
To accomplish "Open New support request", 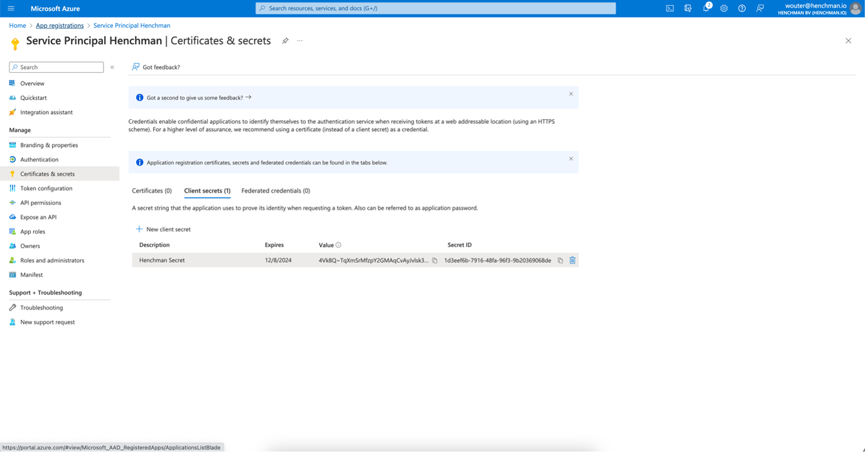I will [48, 323].
